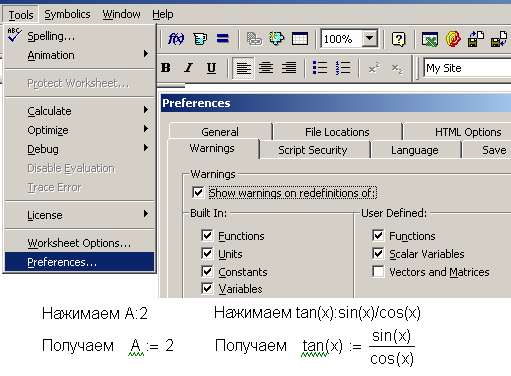Uncheck Built In Variables checkbox
Screen dimensions: 511x376
(x=207, y=288)
